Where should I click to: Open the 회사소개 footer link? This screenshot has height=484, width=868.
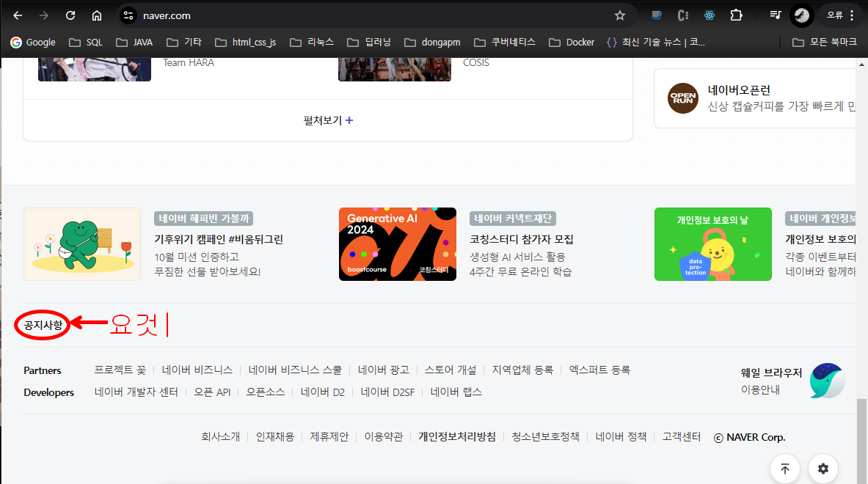220,436
